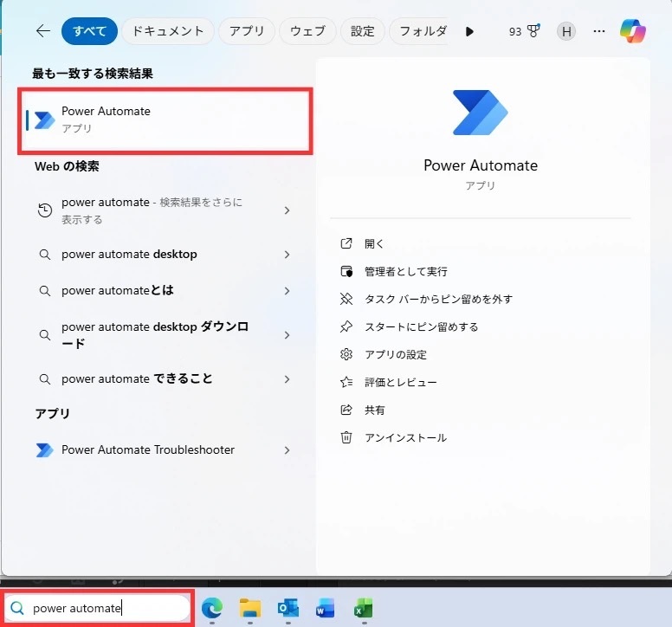Click the share icon for 共有
The height and width of the screenshot is (627, 672).
tap(346, 410)
